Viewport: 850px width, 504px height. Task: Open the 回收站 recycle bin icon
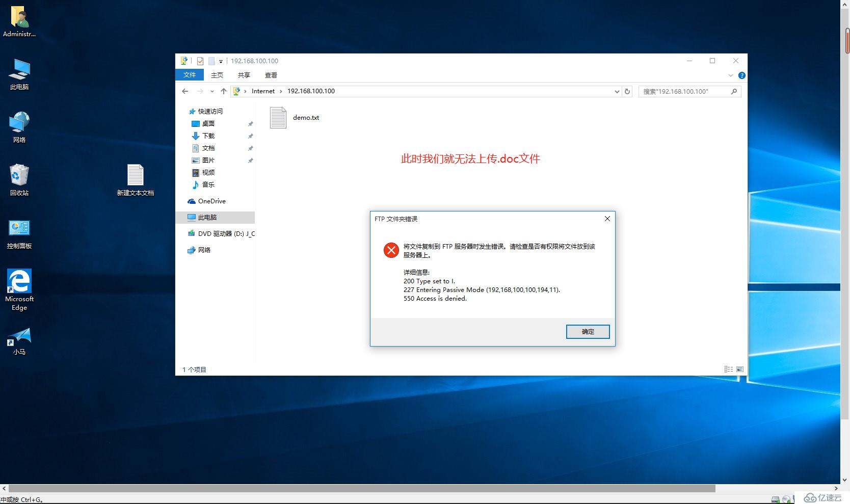pyautogui.click(x=19, y=180)
